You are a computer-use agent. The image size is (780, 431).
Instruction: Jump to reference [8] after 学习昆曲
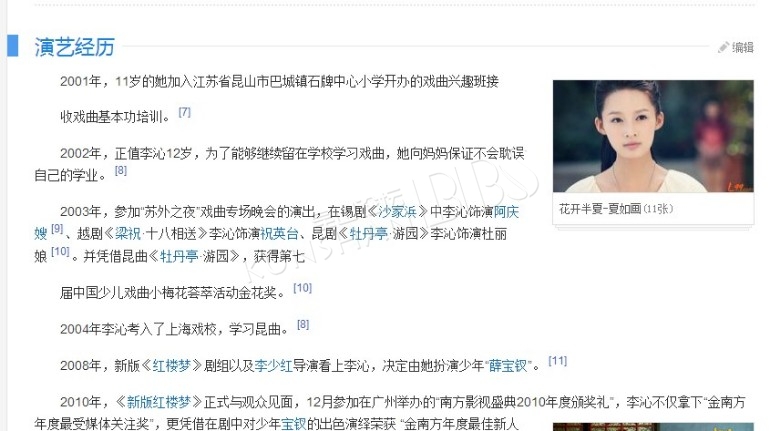(303, 324)
